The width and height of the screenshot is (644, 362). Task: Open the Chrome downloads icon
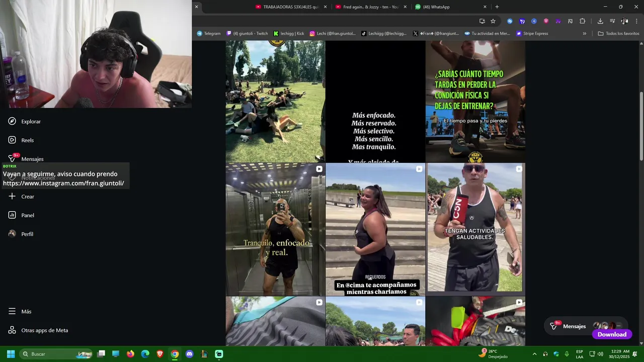pos(600,21)
